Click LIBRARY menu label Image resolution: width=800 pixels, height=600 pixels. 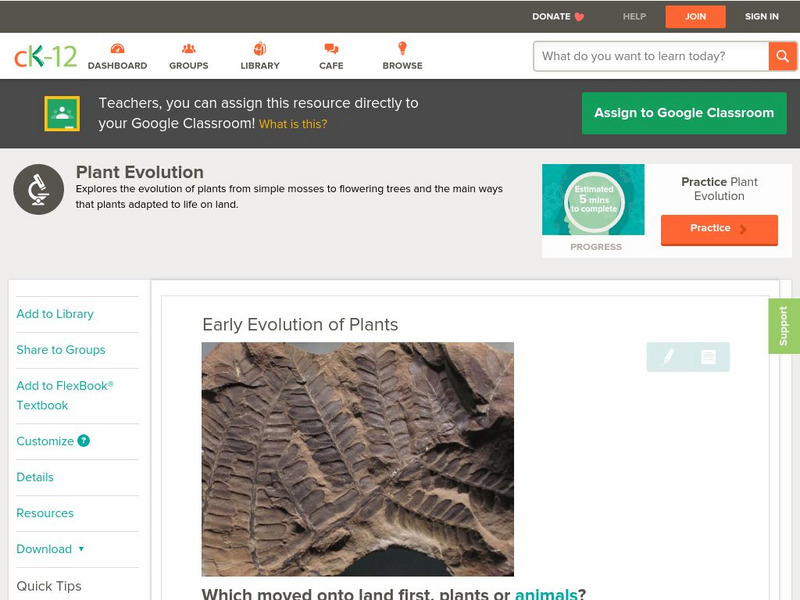click(260, 66)
